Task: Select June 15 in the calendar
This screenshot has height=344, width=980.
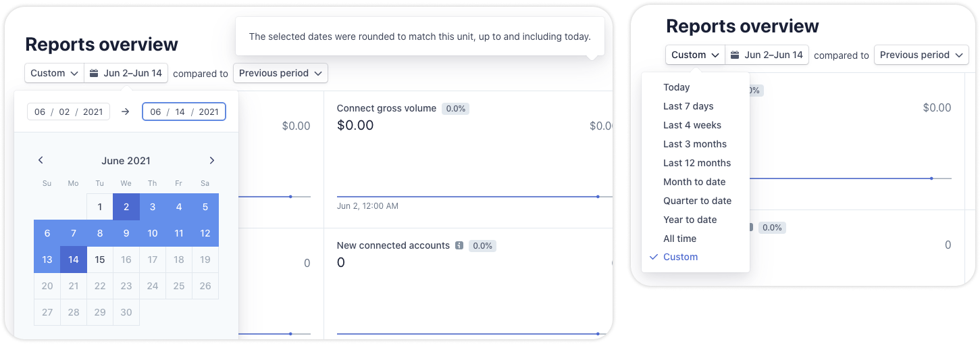Action: tap(100, 260)
